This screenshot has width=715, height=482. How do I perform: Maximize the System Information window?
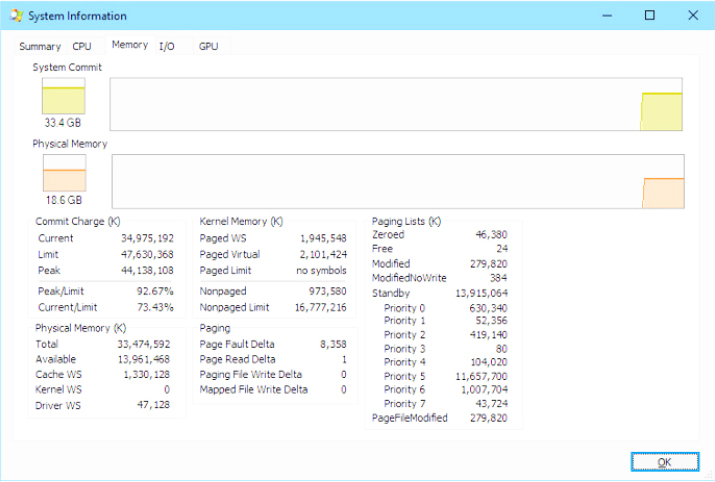[x=650, y=15]
